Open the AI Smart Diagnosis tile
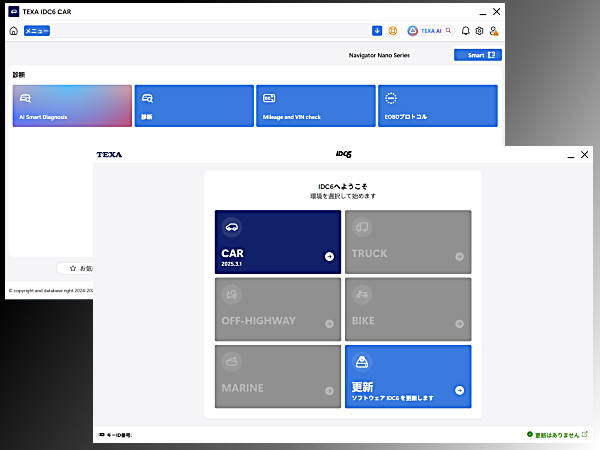Screen dimensions: 600x450 (x=72, y=106)
